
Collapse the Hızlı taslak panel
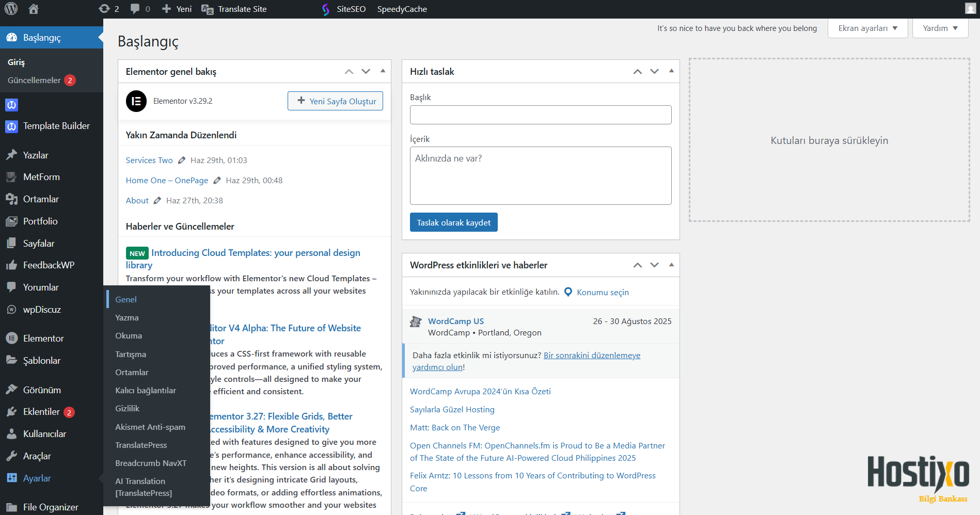(x=671, y=71)
